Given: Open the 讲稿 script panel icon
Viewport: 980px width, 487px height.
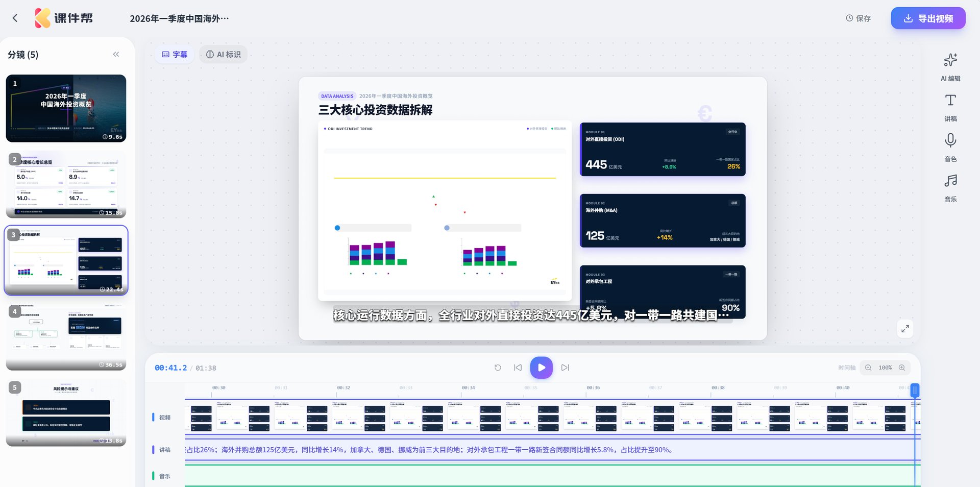Looking at the screenshot, I should tap(950, 107).
